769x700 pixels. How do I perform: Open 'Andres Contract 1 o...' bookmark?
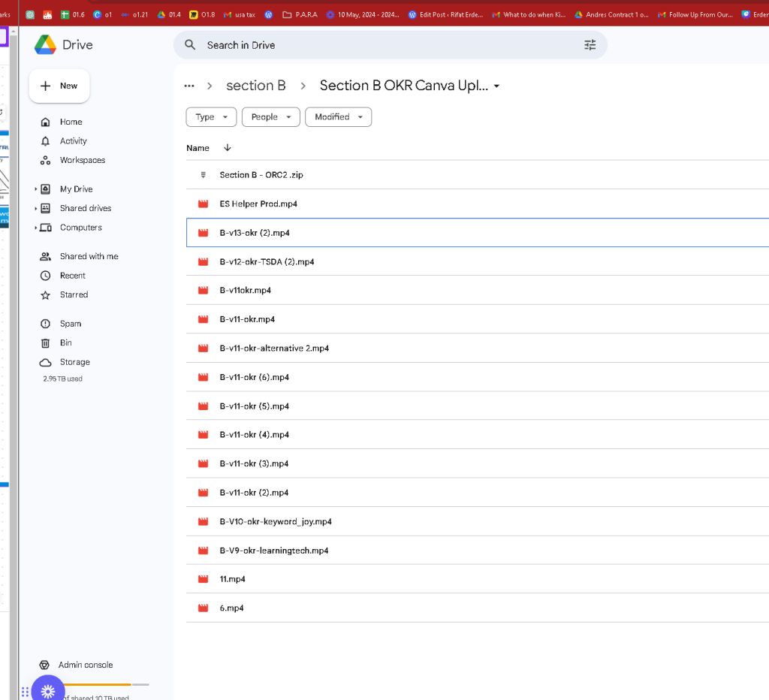point(611,15)
